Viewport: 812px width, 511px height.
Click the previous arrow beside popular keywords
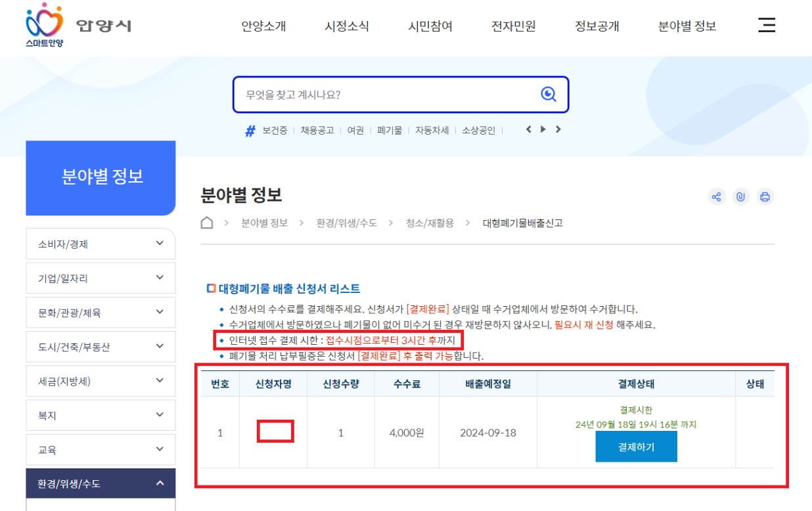[x=529, y=129]
